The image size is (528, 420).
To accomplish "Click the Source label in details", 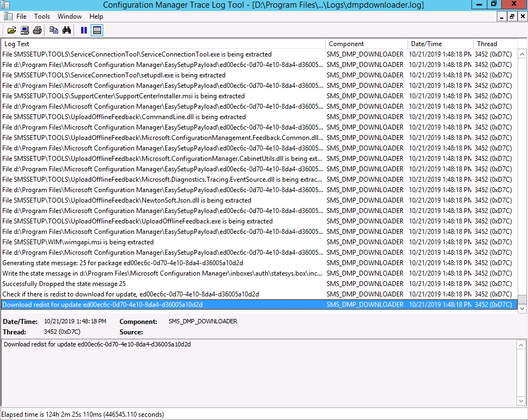I will 131,332.
